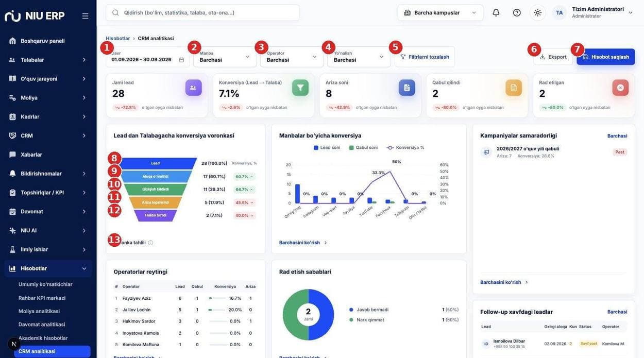Click Barchasi link in Kampaniyalar samaradorligi
This screenshot has width=644, height=358.
click(617, 136)
